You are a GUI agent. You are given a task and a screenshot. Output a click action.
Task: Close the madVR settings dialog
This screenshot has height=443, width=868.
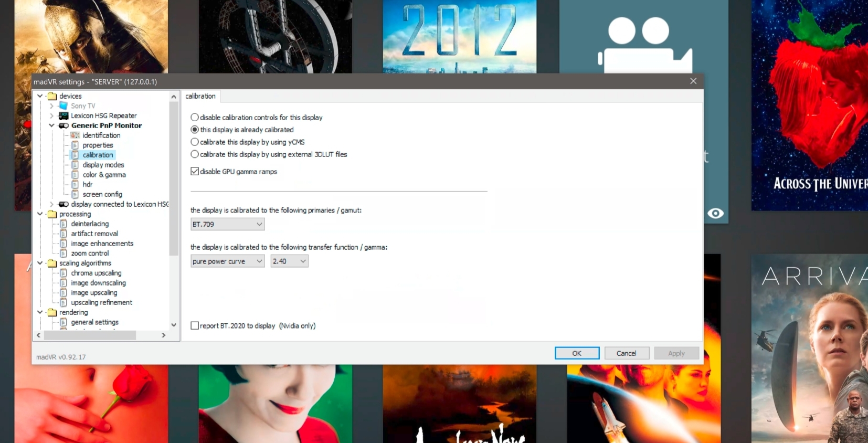(x=693, y=81)
